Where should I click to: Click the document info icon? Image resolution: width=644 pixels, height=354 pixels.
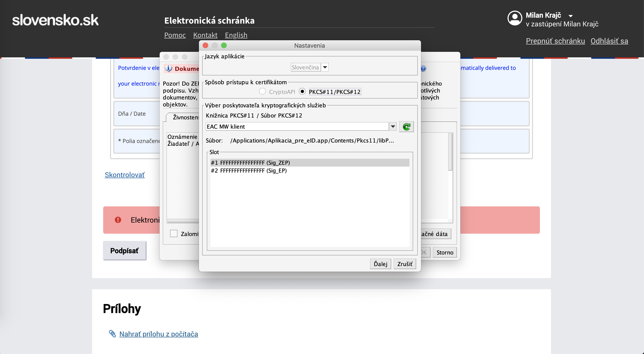(x=169, y=68)
